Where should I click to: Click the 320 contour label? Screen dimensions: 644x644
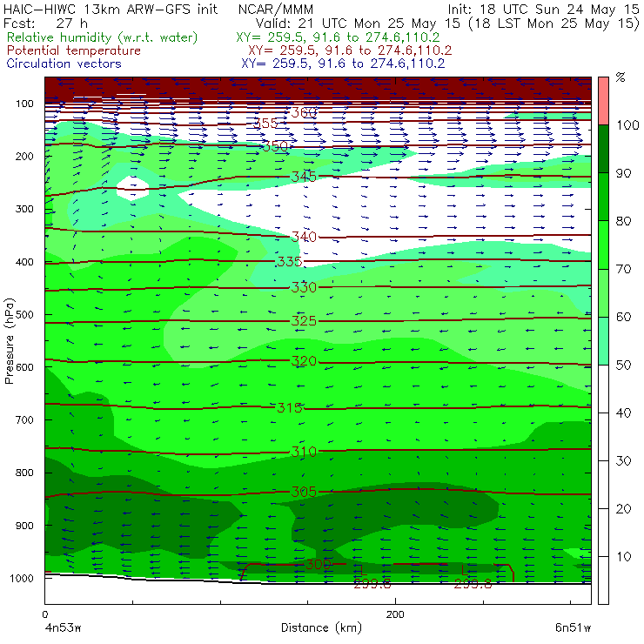tap(304, 361)
